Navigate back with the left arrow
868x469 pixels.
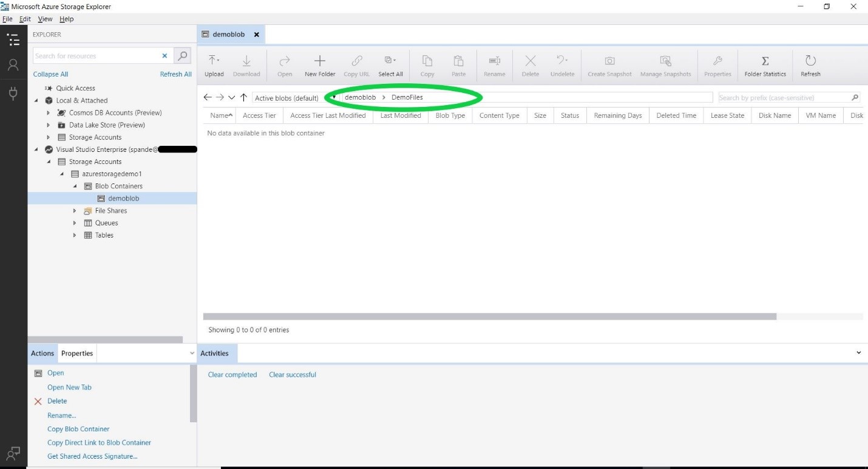[208, 97]
